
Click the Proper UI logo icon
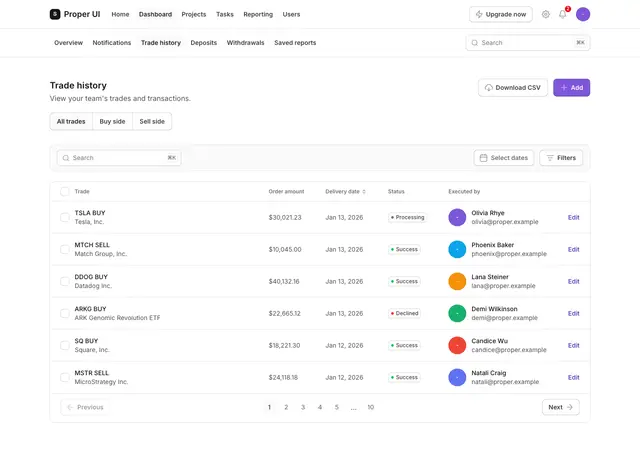(x=55, y=14)
